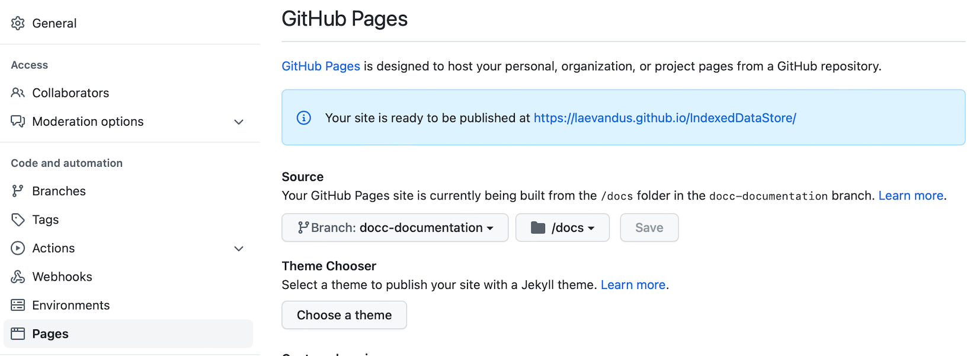This screenshot has width=980, height=356.
Task: Click Learn more link under Source
Action: point(911,196)
